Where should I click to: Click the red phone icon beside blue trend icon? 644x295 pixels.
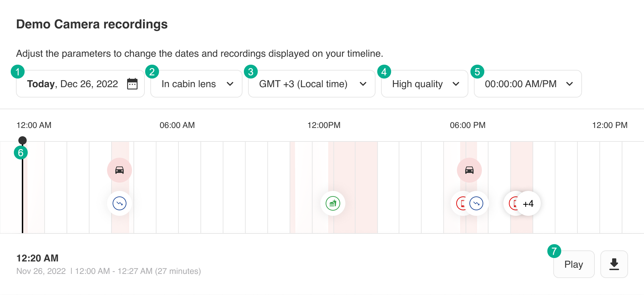(x=460, y=203)
